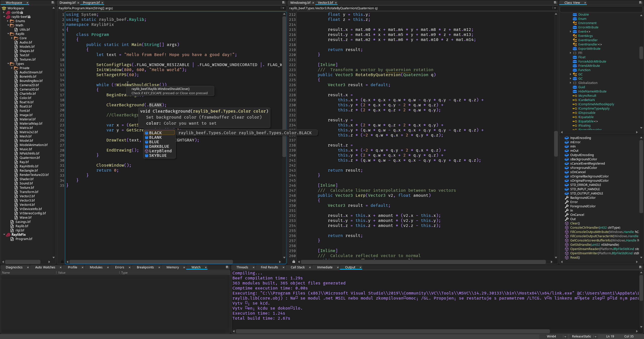The width and height of the screenshot is (644, 339).
Task: Switch to Windowing.bf tab
Action: coord(300,3)
